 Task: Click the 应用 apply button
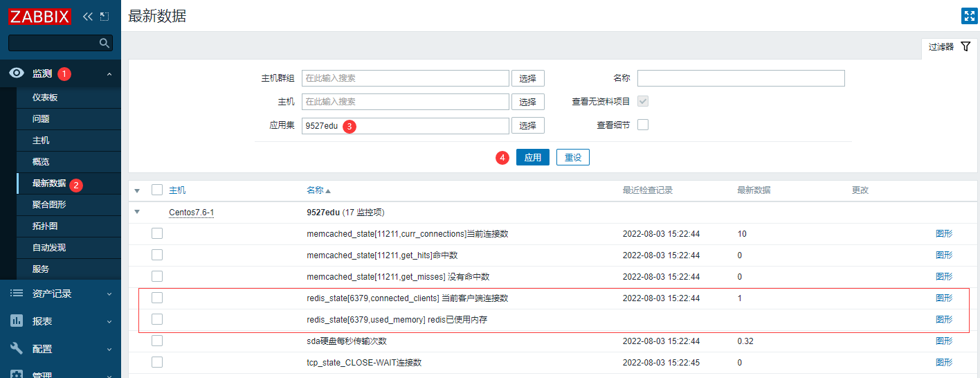[x=532, y=157]
